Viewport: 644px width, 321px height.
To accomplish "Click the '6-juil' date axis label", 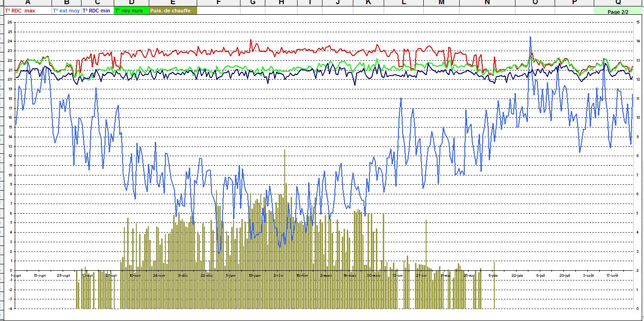I will pos(541,275).
